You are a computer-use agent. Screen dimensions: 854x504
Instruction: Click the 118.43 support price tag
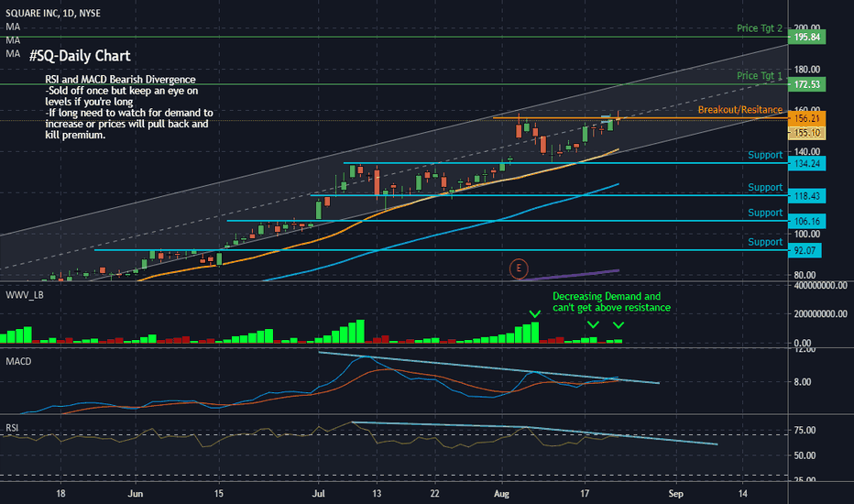pyautogui.click(x=807, y=196)
